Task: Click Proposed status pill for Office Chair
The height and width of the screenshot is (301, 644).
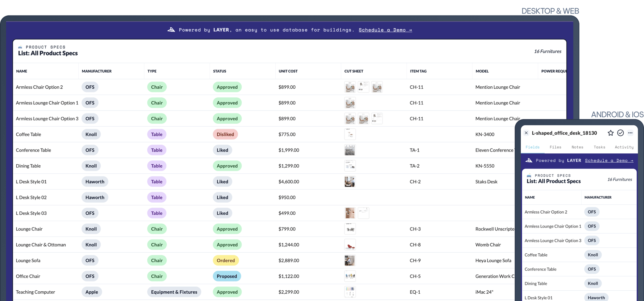Action: (227, 276)
